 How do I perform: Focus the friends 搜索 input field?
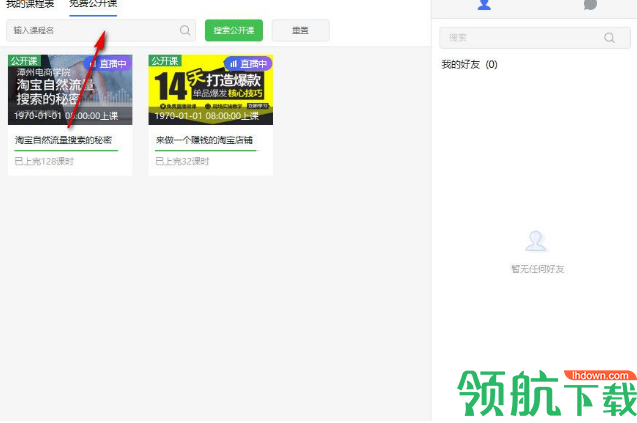535,38
